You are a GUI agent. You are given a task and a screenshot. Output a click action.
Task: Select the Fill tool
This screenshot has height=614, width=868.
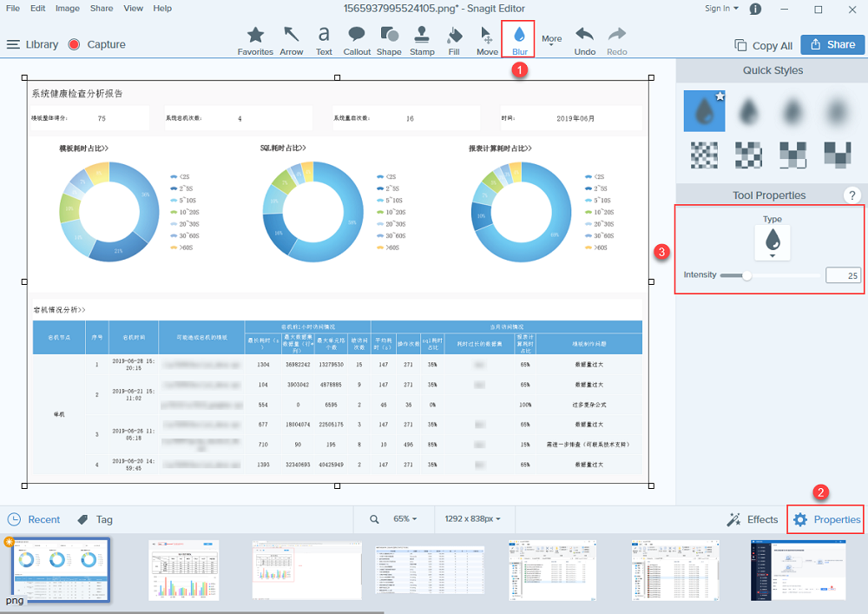[454, 40]
